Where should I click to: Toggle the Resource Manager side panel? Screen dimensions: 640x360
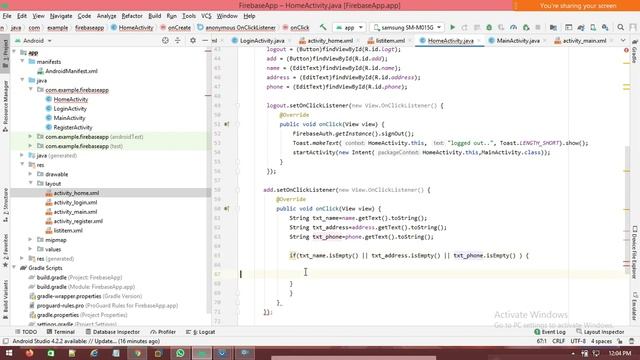pyautogui.click(x=5, y=106)
